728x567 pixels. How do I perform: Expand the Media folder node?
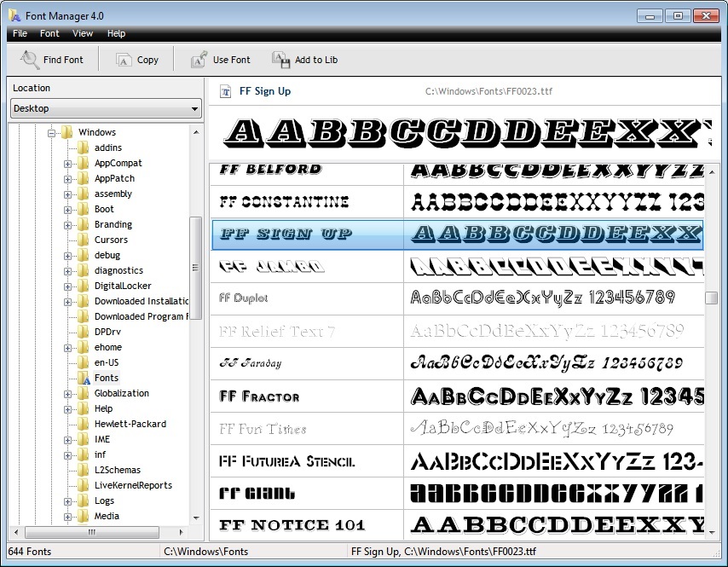coord(68,517)
